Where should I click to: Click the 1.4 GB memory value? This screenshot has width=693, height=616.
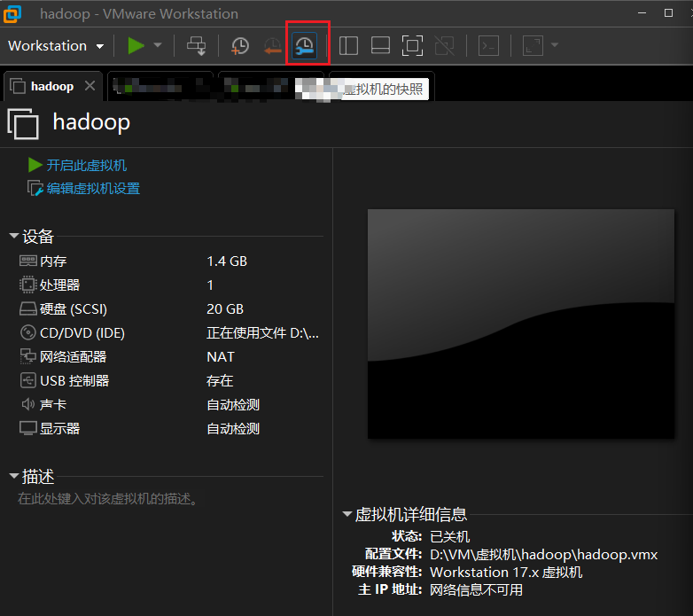click(x=227, y=261)
